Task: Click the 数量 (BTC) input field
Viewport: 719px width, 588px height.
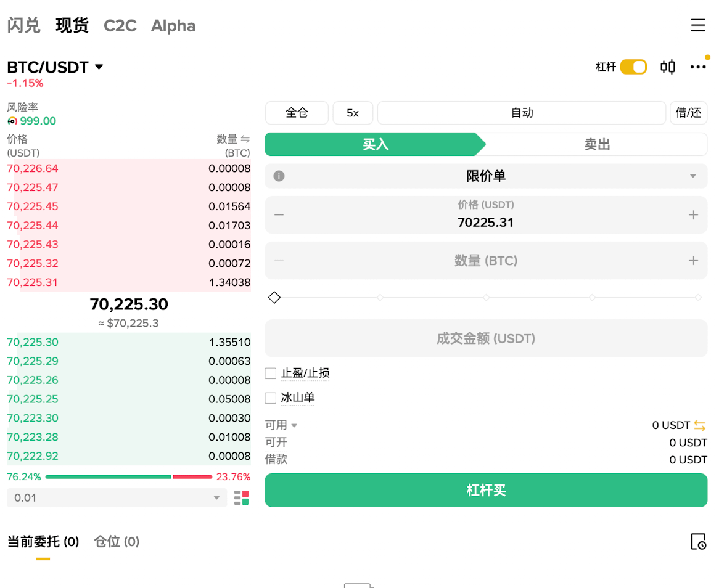Action: (x=486, y=260)
